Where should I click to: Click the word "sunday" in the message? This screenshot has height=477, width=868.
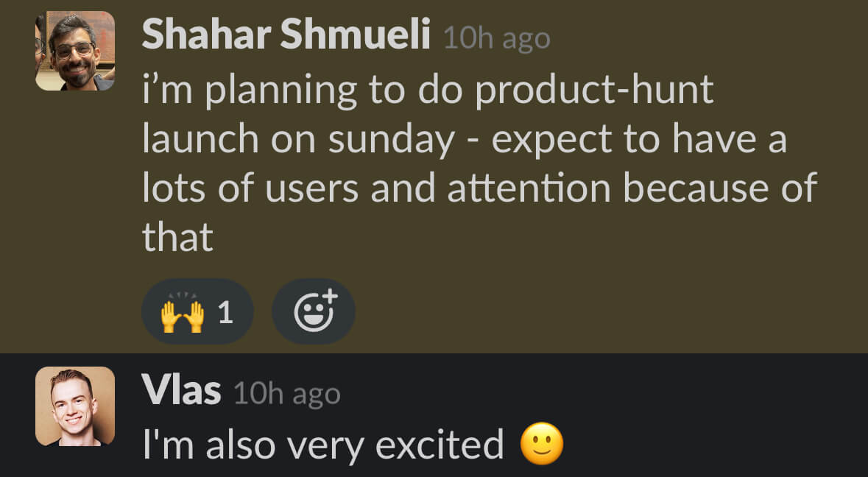(x=392, y=139)
